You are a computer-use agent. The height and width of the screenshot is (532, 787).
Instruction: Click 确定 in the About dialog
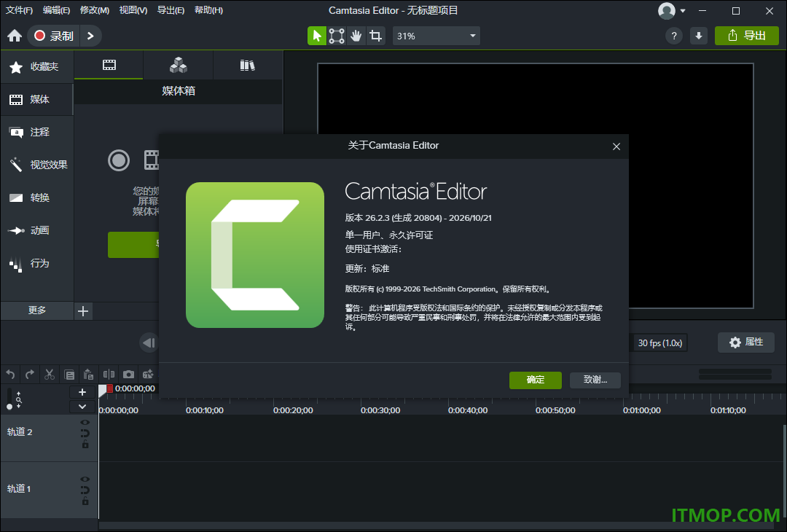pos(535,380)
